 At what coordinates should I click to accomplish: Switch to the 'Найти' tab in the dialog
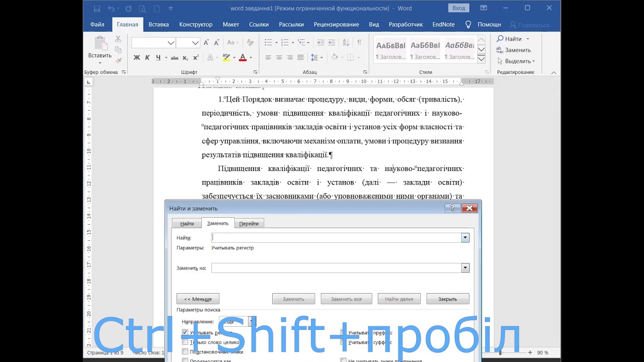(x=187, y=223)
